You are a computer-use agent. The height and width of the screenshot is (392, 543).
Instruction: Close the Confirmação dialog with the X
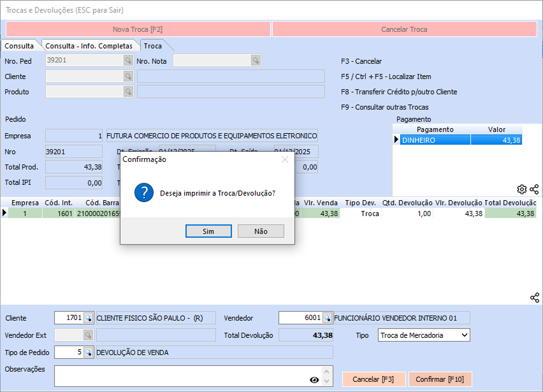(285, 159)
